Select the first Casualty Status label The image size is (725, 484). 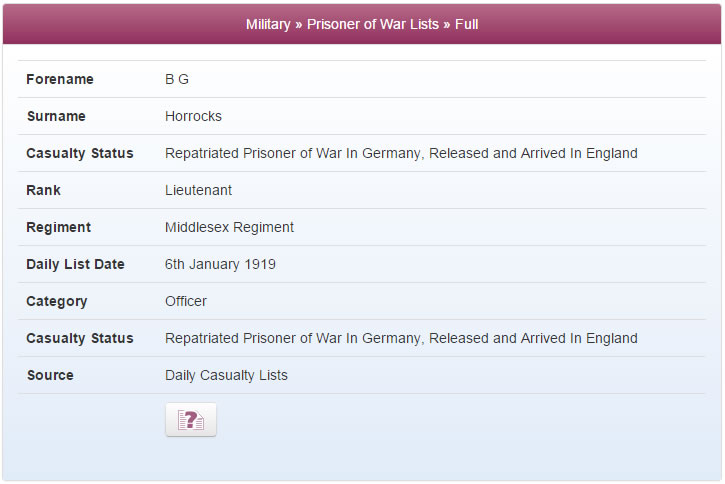(80, 153)
